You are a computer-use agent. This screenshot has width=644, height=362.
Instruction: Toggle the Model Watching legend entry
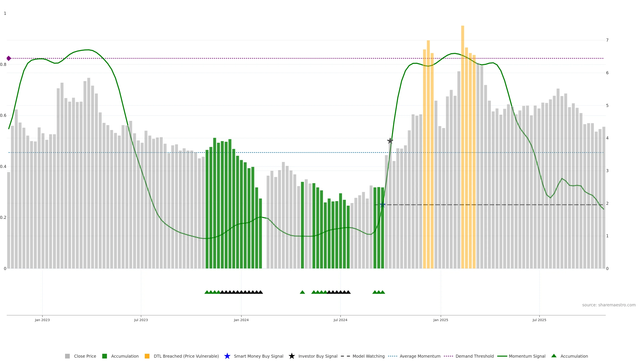click(x=368, y=356)
